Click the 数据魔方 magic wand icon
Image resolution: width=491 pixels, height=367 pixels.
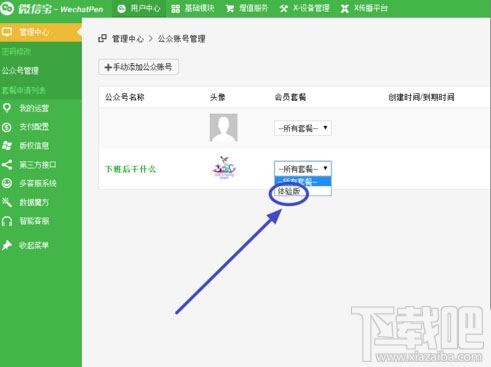tap(7, 202)
